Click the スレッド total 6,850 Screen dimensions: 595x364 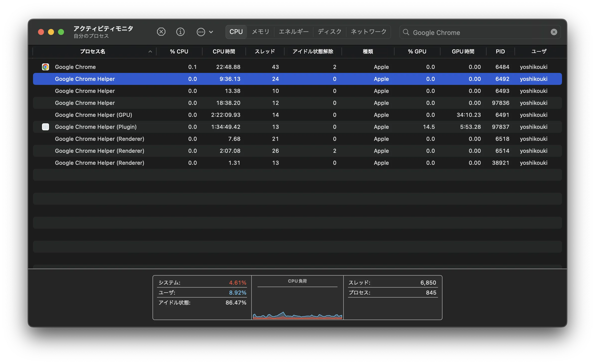tap(428, 283)
